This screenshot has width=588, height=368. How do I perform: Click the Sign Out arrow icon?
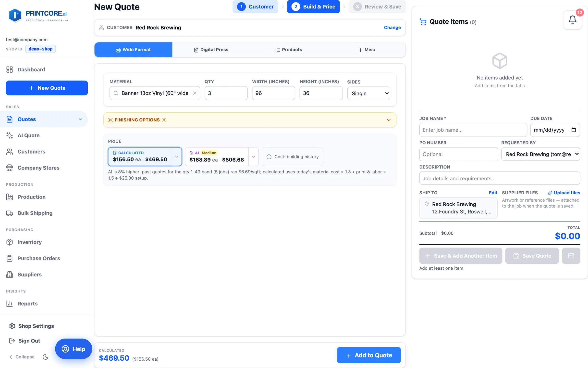12,341
